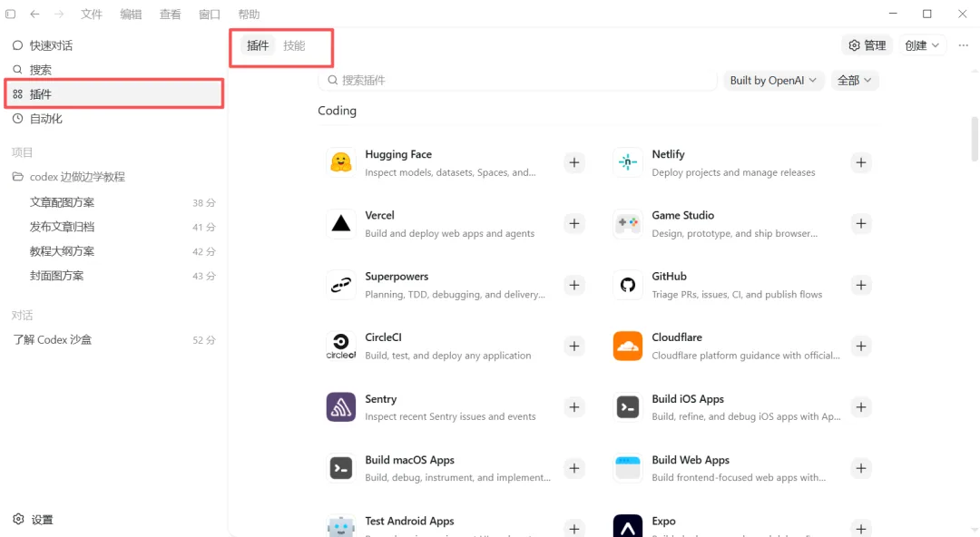Image resolution: width=980 pixels, height=537 pixels.
Task: Open the 文件 menu
Action: tap(92, 14)
